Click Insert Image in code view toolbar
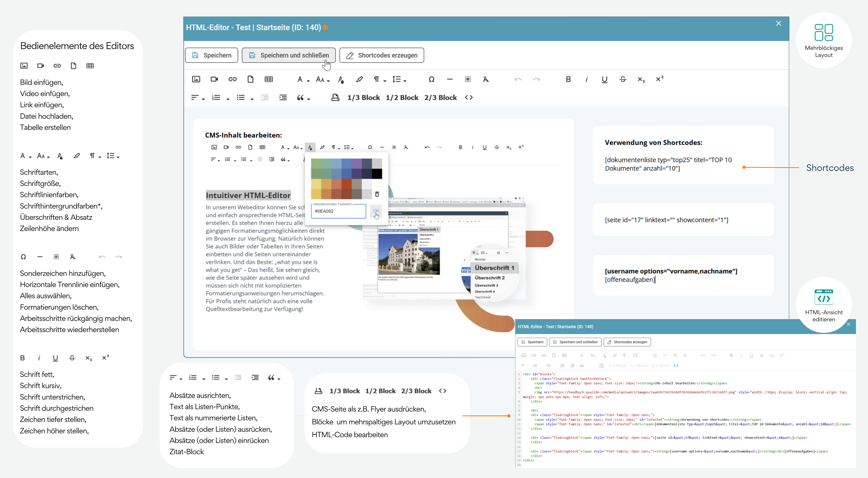This screenshot has height=478, width=868. tap(524, 355)
